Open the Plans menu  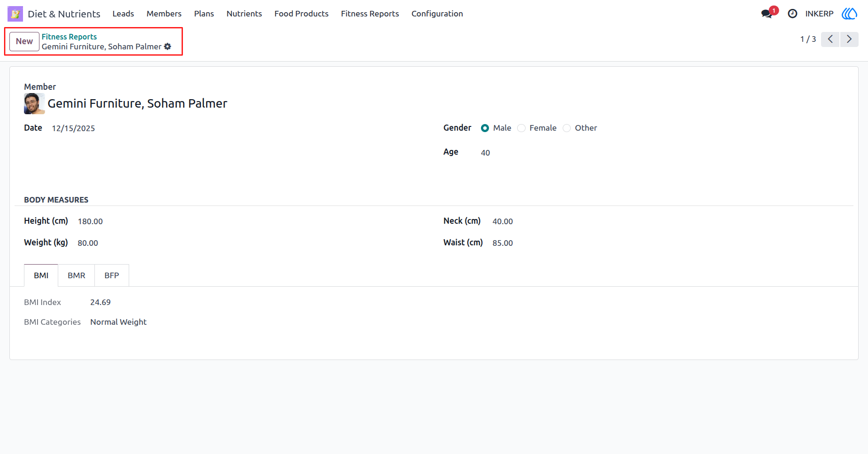[x=204, y=14]
